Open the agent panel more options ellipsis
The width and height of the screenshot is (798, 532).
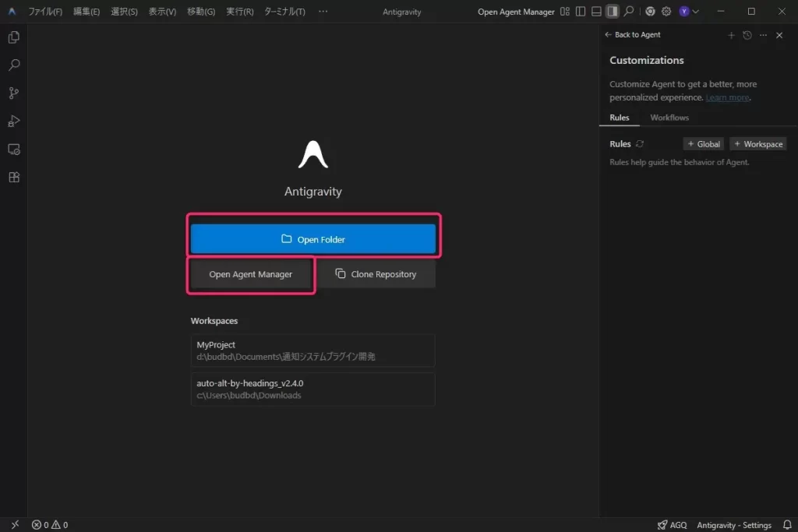763,35
